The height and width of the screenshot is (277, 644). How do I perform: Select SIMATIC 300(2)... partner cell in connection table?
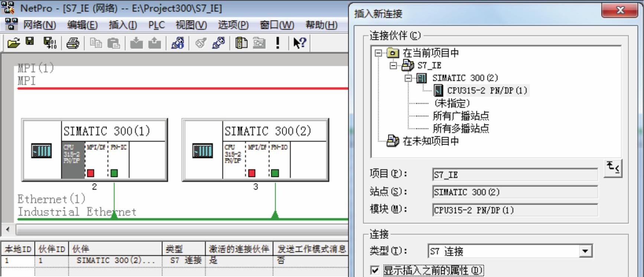pos(116,260)
